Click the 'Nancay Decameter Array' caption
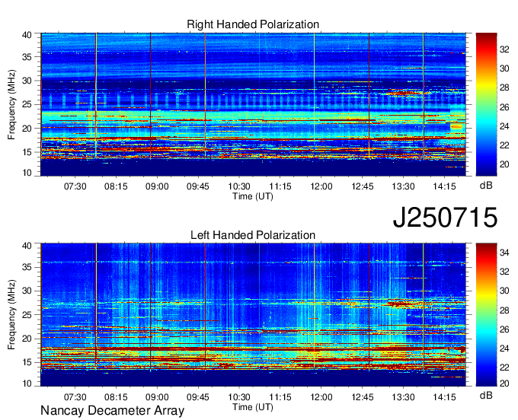Image resolution: width=518 pixels, height=420 pixels. (112, 410)
